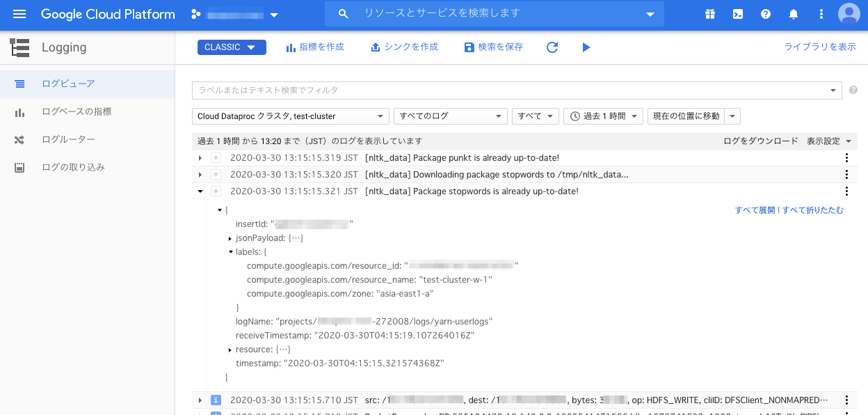This screenshot has width=868, height=415.
Task: Start streaming logs with the play icon
Action: [x=586, y=47]
